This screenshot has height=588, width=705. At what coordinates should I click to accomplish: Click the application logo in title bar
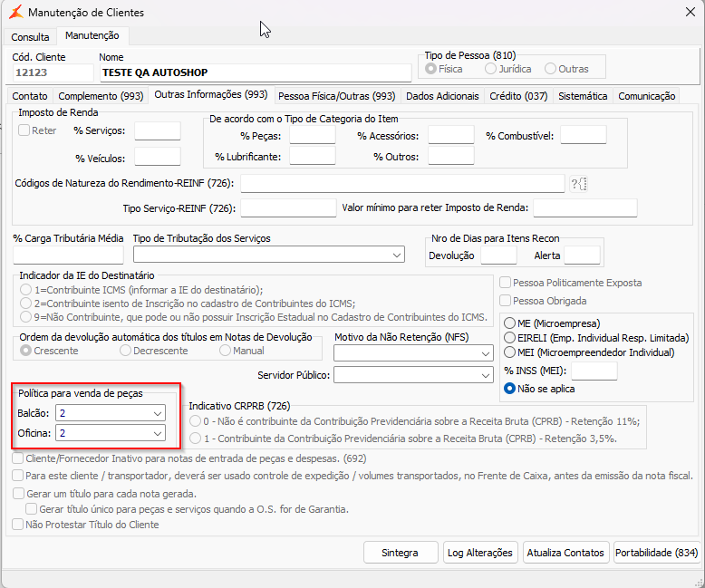point(15,12)
